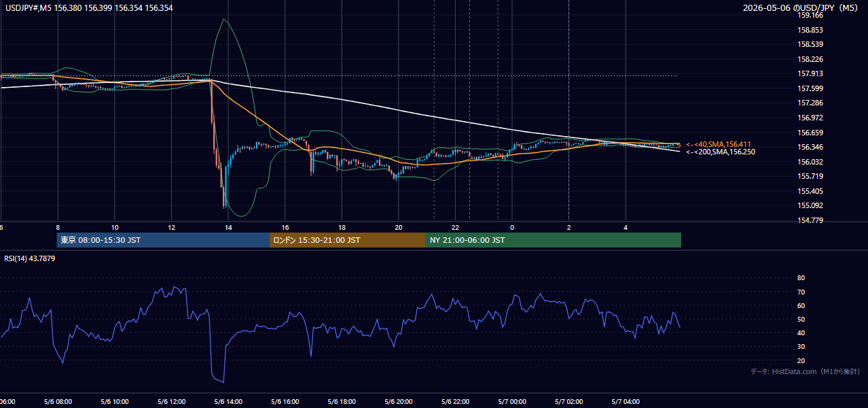Click RSI scale level 70
Screen dimensions: 868x408
(x=801, y=292)
